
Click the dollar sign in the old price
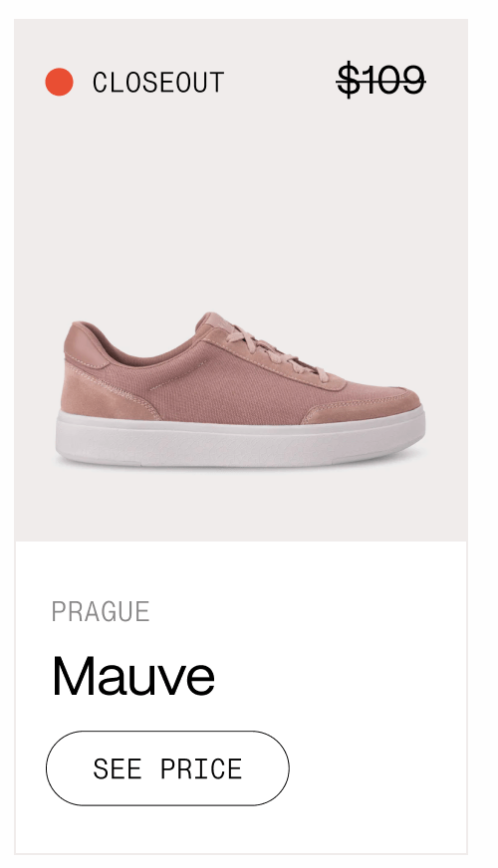[x=349, y=81]
